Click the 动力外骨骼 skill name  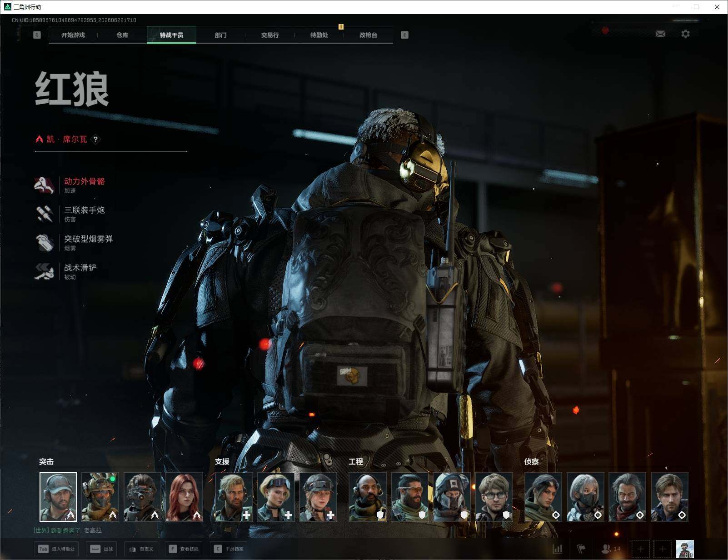click(x=85, y=181)
